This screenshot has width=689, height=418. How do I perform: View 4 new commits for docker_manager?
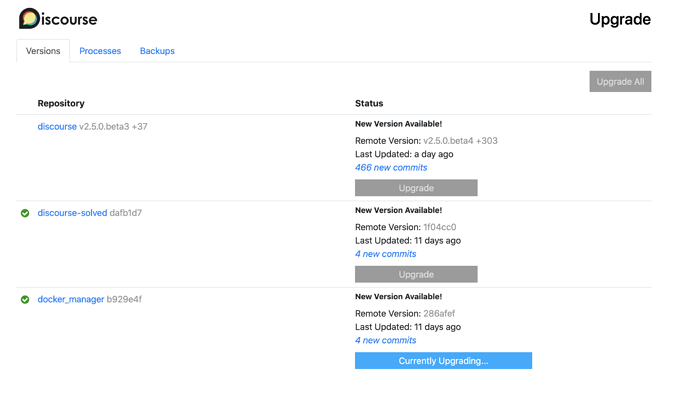click(x=385, y=340)
